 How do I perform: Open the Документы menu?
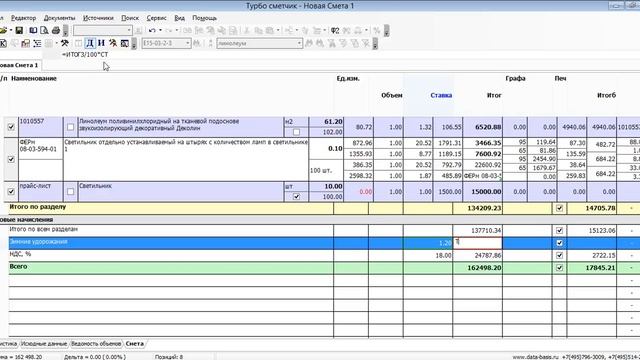click(60, 18)
